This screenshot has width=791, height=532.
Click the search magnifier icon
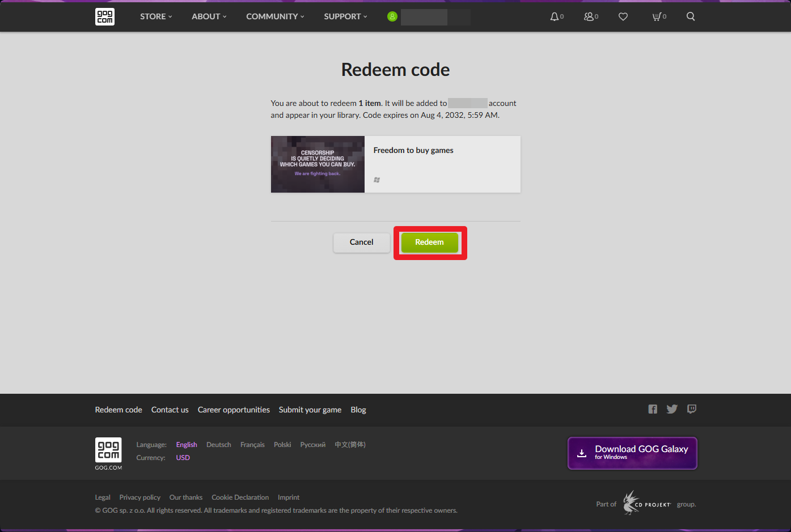tap(691, 16)
